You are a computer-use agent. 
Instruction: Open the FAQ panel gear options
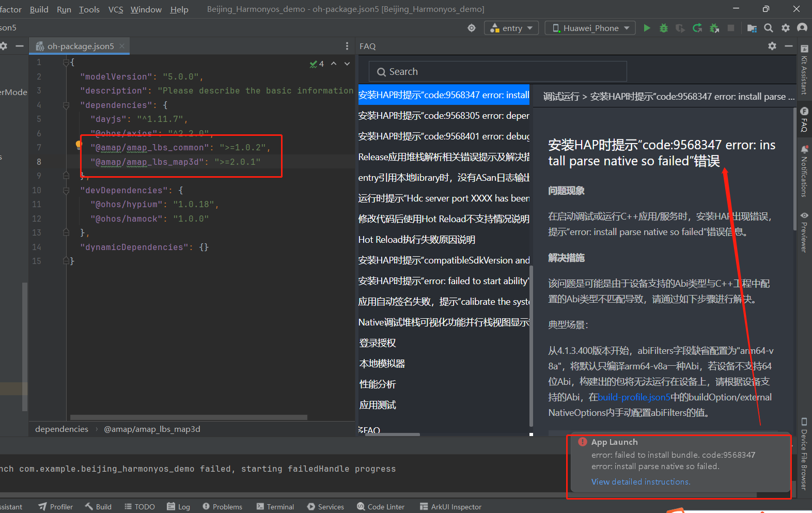coord(772,46)
